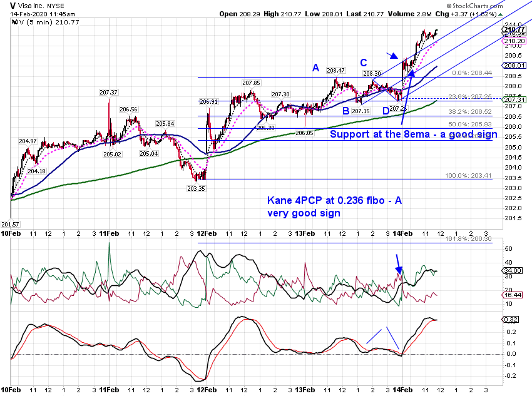The height and width of the screenshot is (396, 532).
Task: Click the "V (5 min) 210.77" legend text
Action: coord(49,23)
